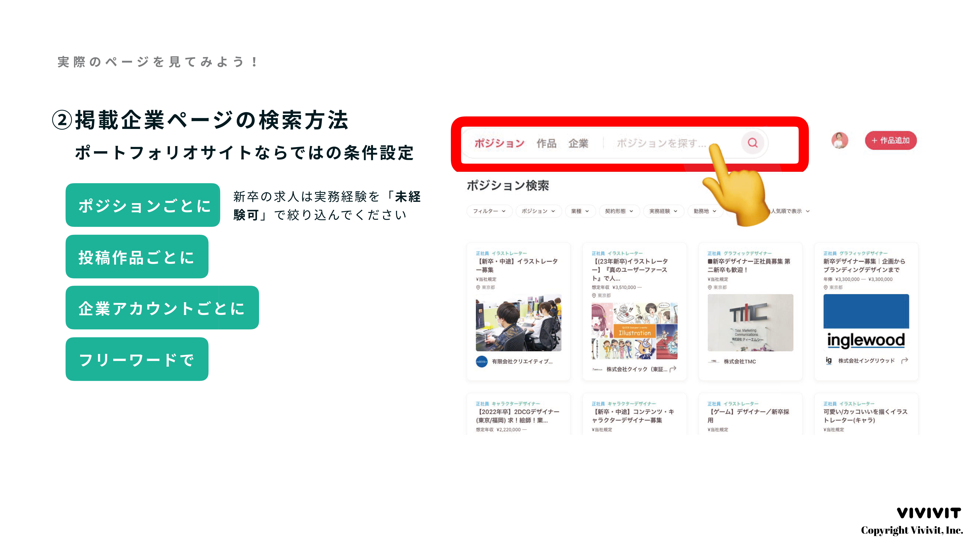The height and width of the screenshot is (551, 980).
Task: Click the 作品追加 add work button
Action: tap(891, 140)
